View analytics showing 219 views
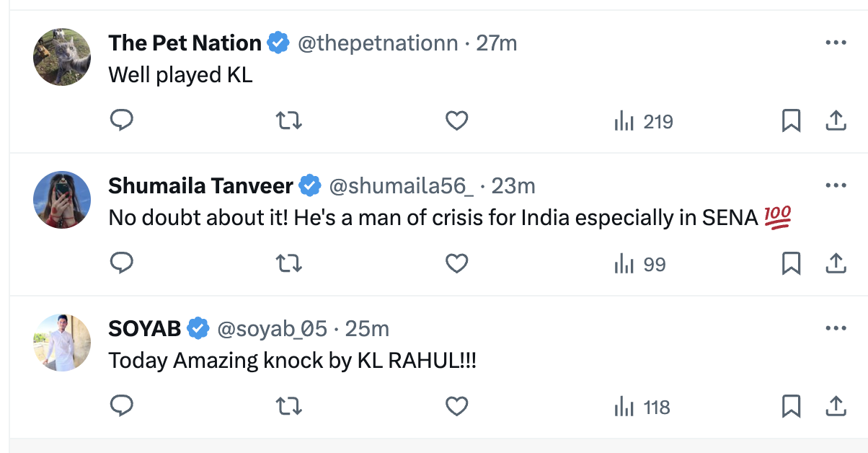 (x=643, y=122)
